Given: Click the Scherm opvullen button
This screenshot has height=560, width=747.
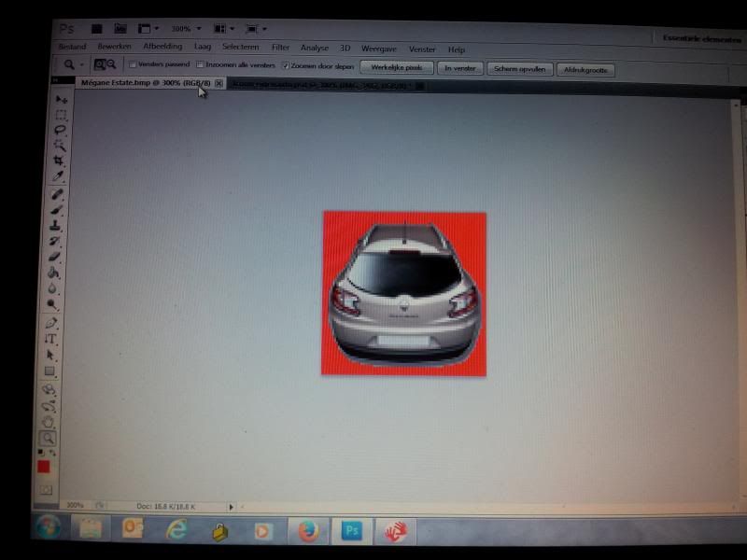Looking at the screenshot, I should pos(519,69).
